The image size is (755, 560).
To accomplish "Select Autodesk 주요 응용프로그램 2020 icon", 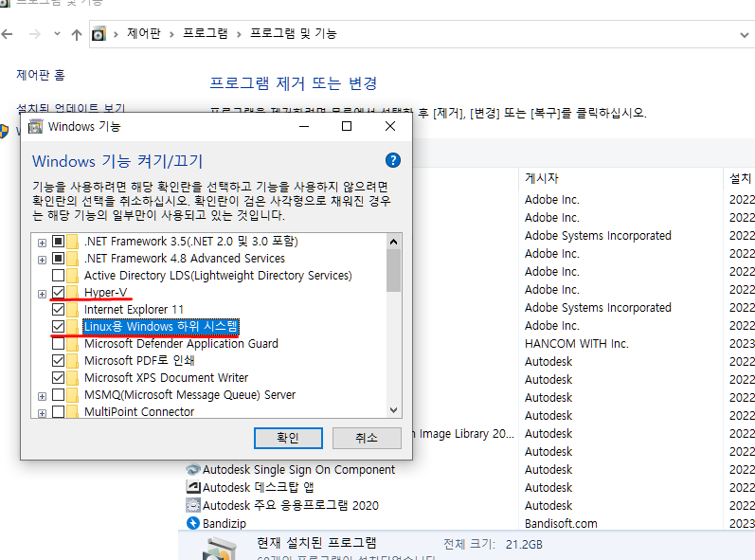I will point(193,505).
